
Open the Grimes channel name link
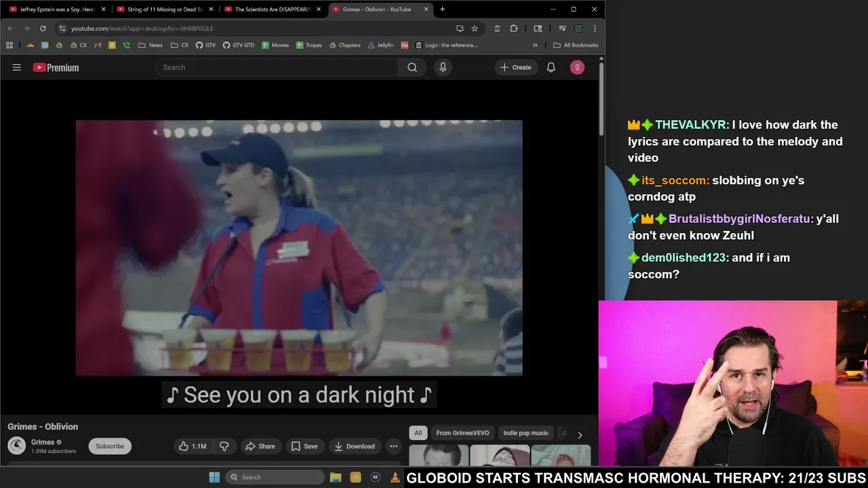[43, 442]
